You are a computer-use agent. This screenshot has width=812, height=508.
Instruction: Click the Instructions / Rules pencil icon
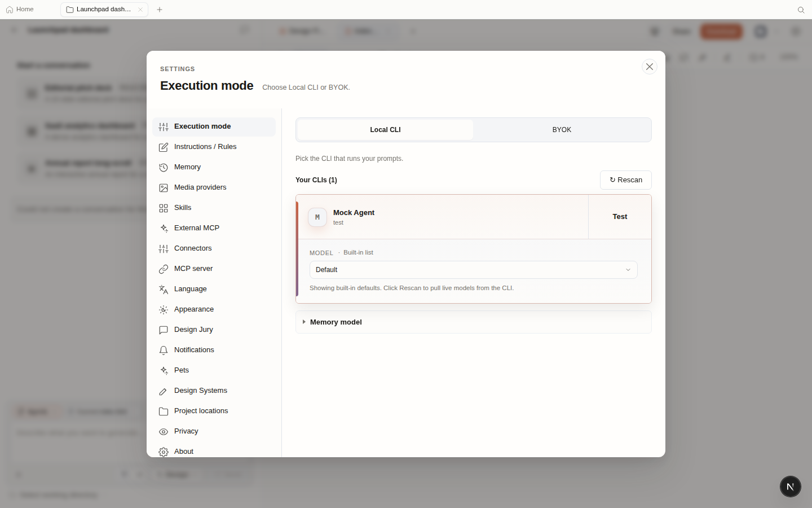164,147
